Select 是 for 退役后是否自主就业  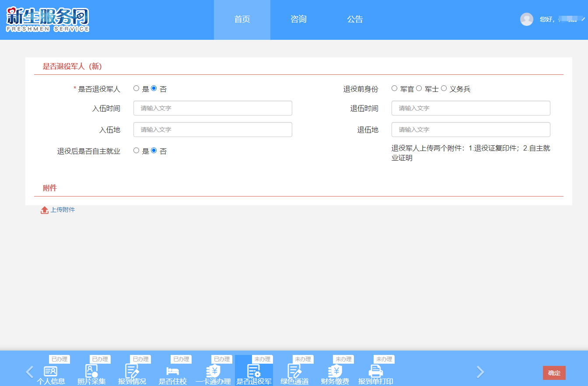(136, 151)
